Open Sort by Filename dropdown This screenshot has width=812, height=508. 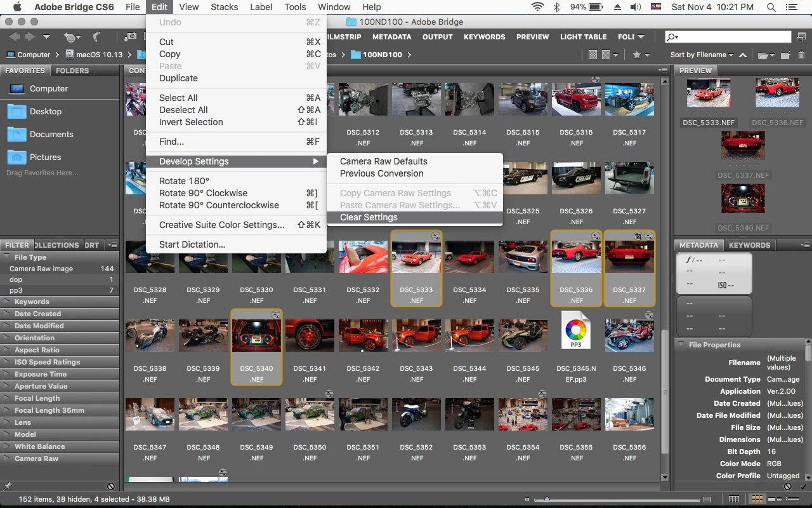[x=702, y=55]
